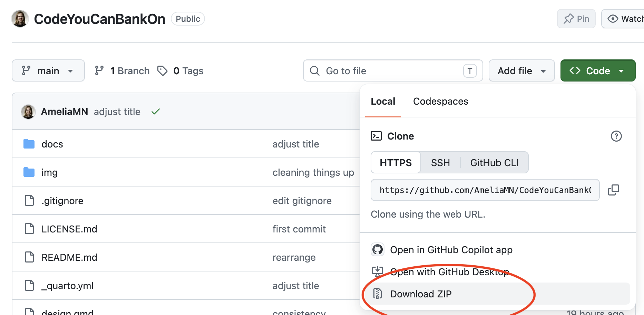Click the img folder icon
This screenshot has width=644, height=315.
(29, 172)
